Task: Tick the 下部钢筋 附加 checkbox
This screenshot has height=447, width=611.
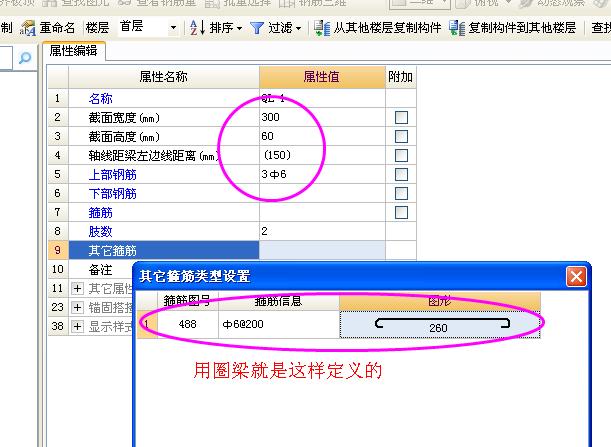Action: pyautogui.click(x=401, y=193)
